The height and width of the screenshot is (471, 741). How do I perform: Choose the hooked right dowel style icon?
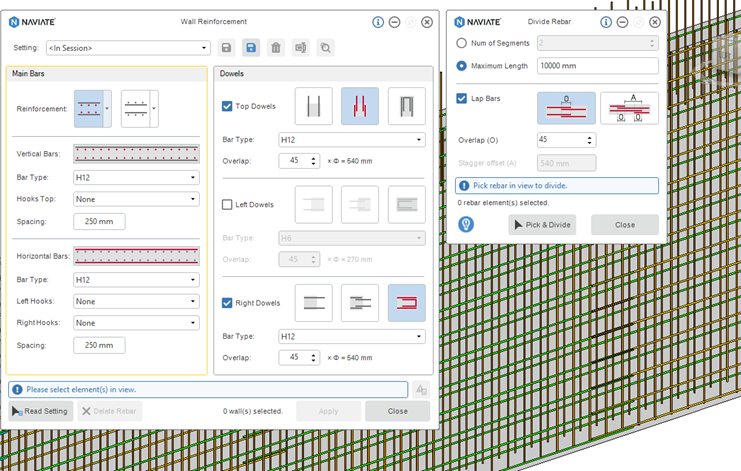tap(406, 303)
